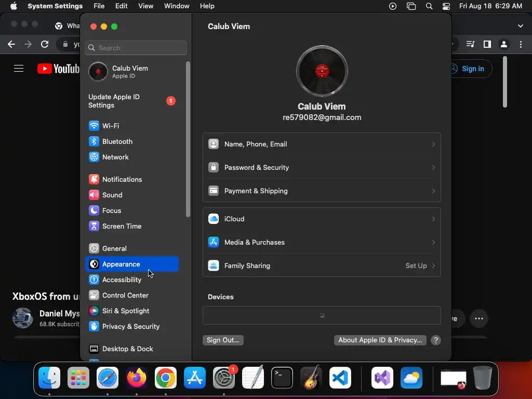This screenshot has width=532, height=399.
Task: Click the help question mark button
Action: tap(436, 340)
